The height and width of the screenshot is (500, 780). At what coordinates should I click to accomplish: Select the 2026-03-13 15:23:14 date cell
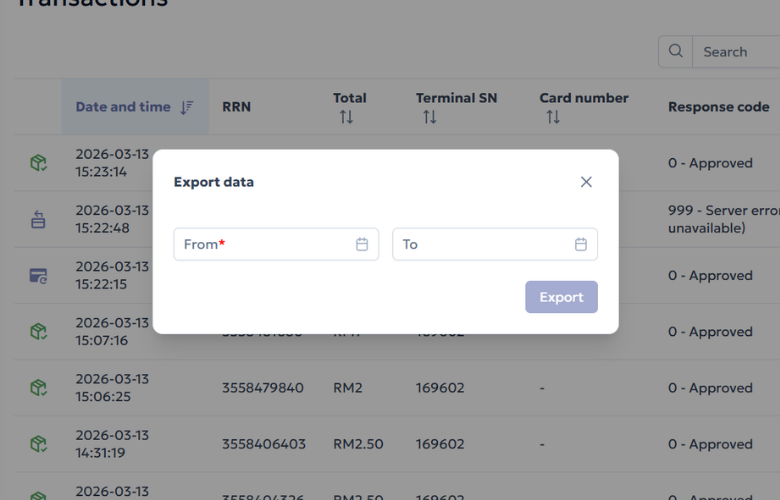click(x=112, y=163)
